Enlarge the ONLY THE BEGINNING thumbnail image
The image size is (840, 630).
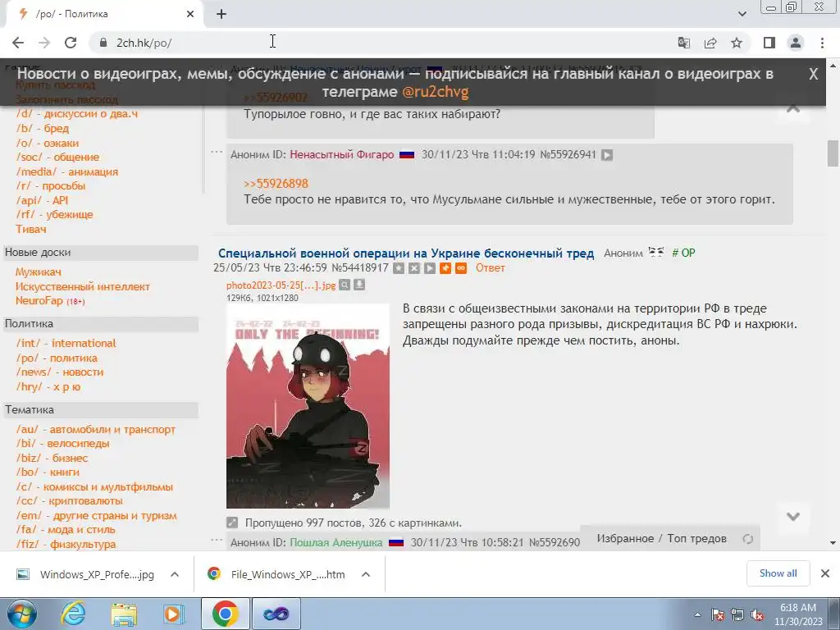tap(308, 406)
